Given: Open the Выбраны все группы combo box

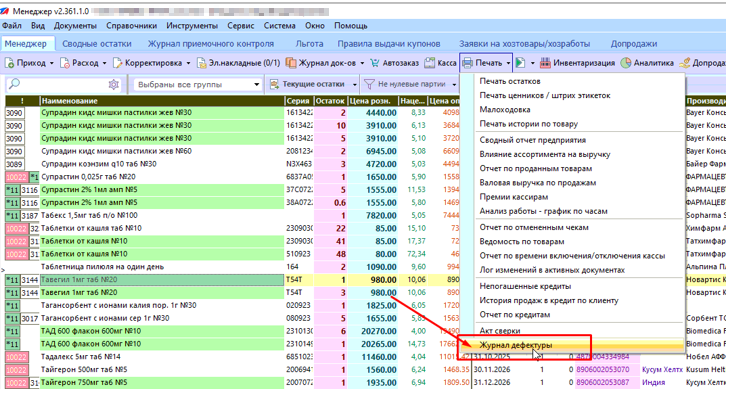Looking at the screenshot, I should tap(197, 85).
